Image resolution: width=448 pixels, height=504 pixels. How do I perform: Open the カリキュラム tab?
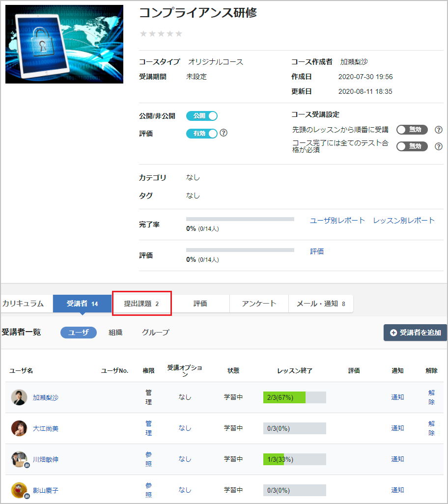coord(27,304)
